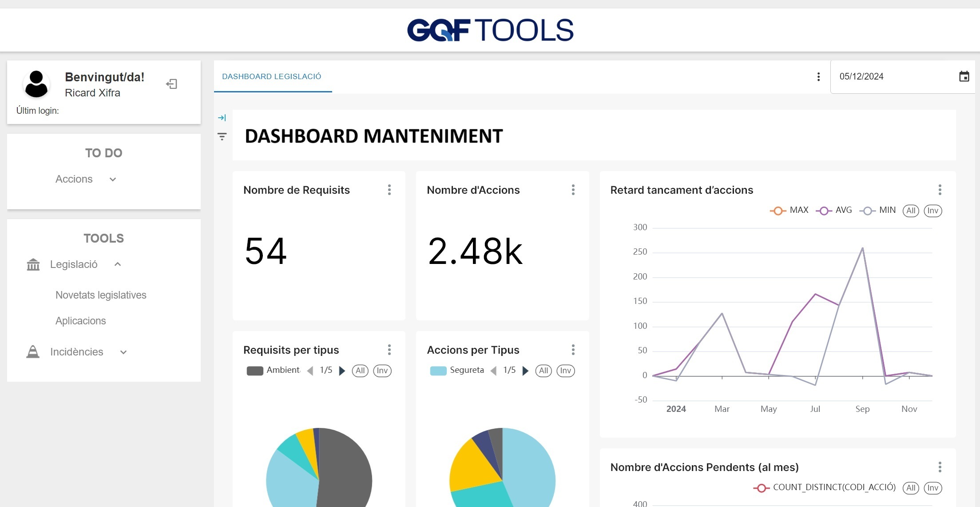Open Aplicacions menu item

pos(81,321)
